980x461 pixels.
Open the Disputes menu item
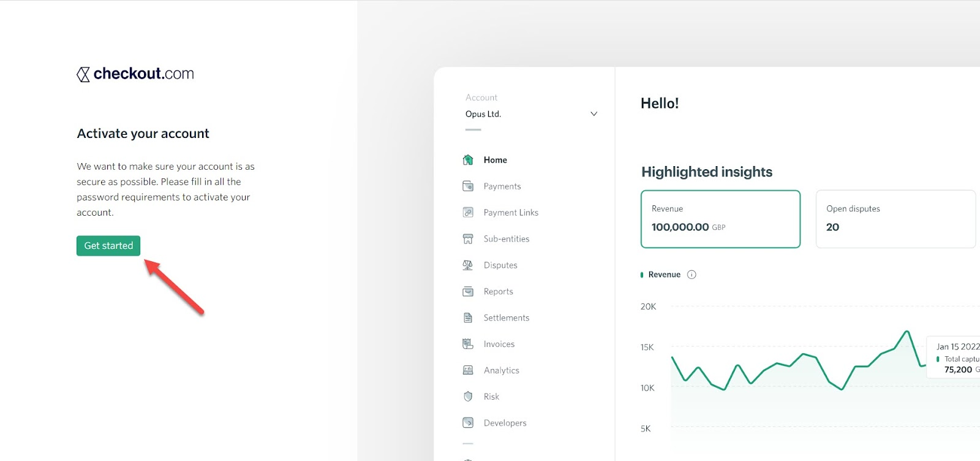coord(500,265)
